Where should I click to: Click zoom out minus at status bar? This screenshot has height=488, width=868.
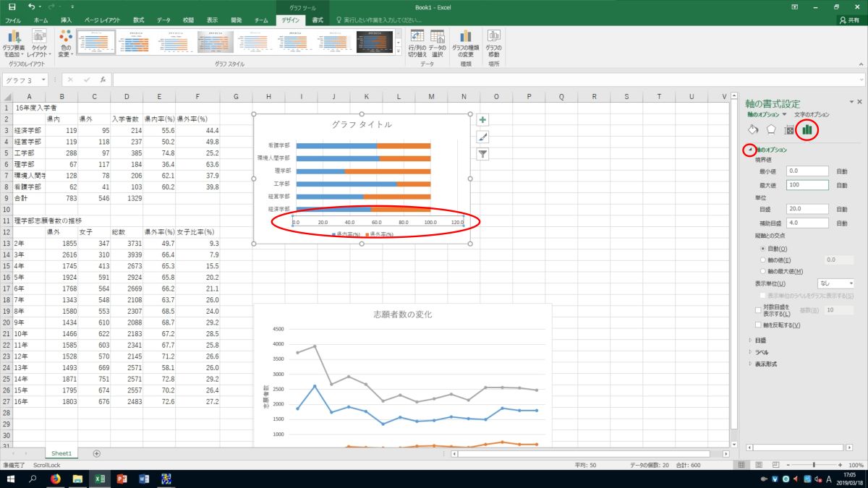[x=787, y=465]
